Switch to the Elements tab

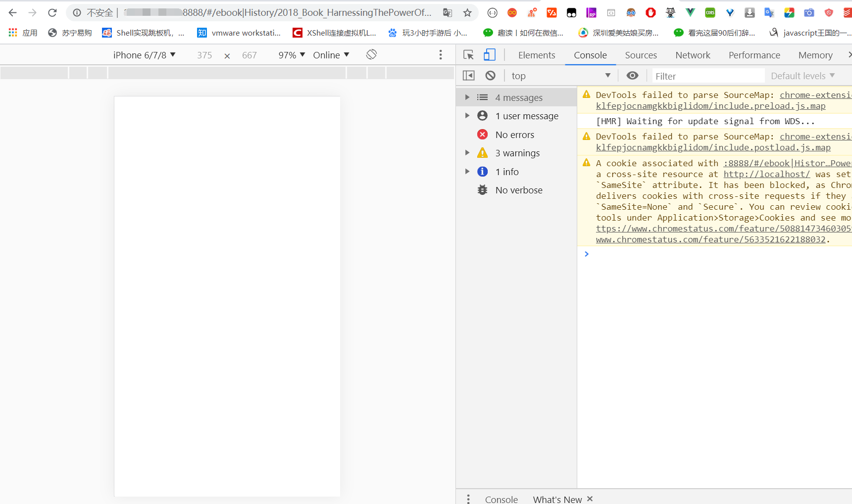click(537, 55)
